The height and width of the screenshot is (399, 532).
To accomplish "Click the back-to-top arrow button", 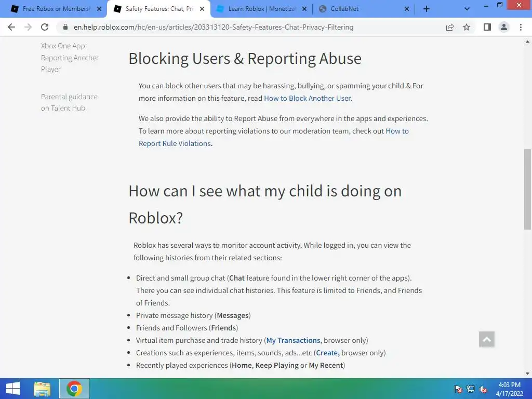I will 486,339.
